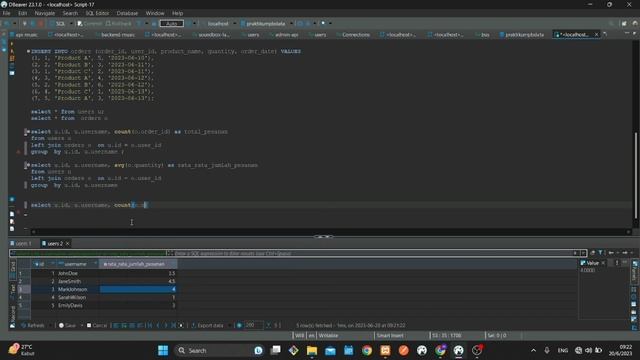Switch to Grid view side tab
The height and width of the screenshot is (360, 640).
13,269
